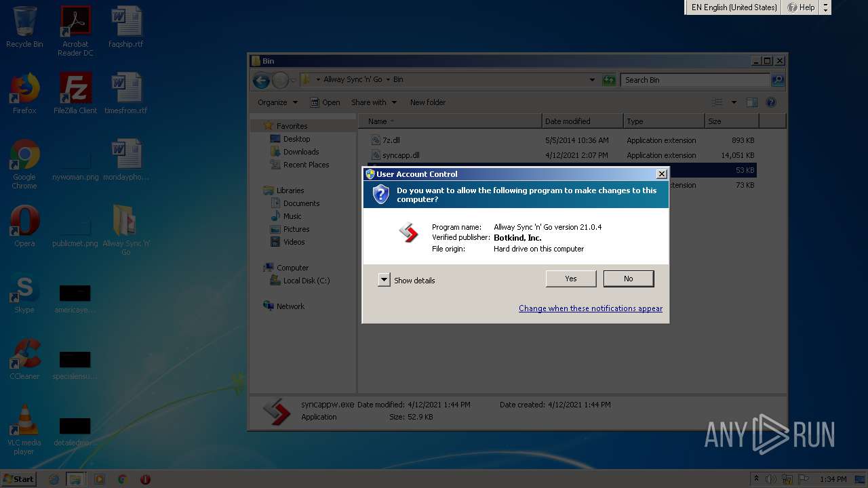This screenshot has width=868, height=488.
Task: Show hidden tray icons arrow
Action: pyautogui.click(x=756, y=479)
